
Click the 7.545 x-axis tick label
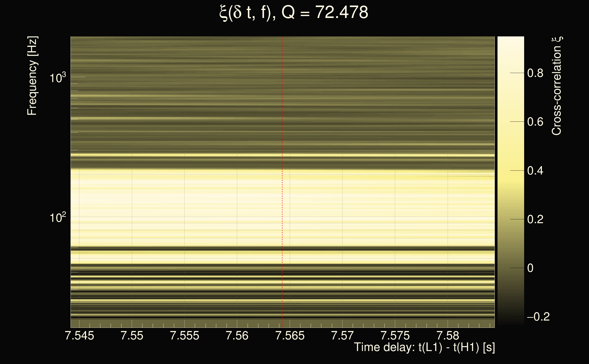[x=79, y=336]
